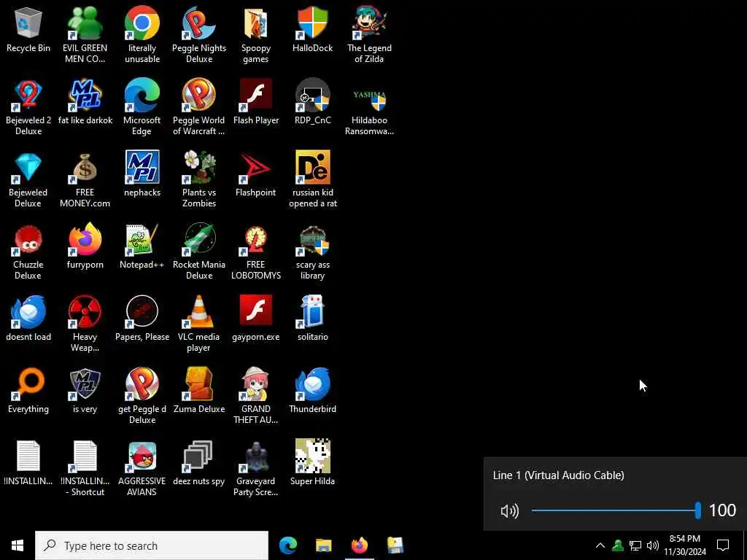Click the Bejeweled 2 Deluxe icon
Viewport: 747px width, 560px height.
(x=28, y=107)
